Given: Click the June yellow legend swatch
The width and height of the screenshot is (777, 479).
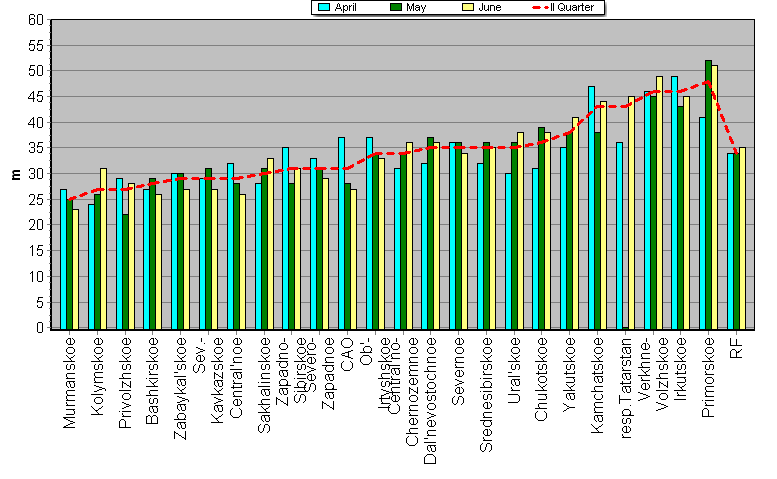Looking at the screenshot, I should [468, 7].
